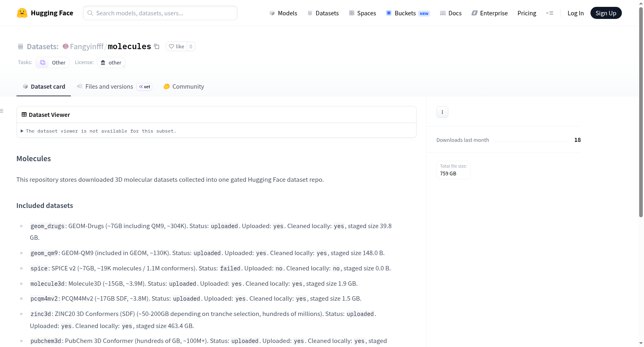
Task: Click the geom_qm9 code label
Action: (44, 253)
